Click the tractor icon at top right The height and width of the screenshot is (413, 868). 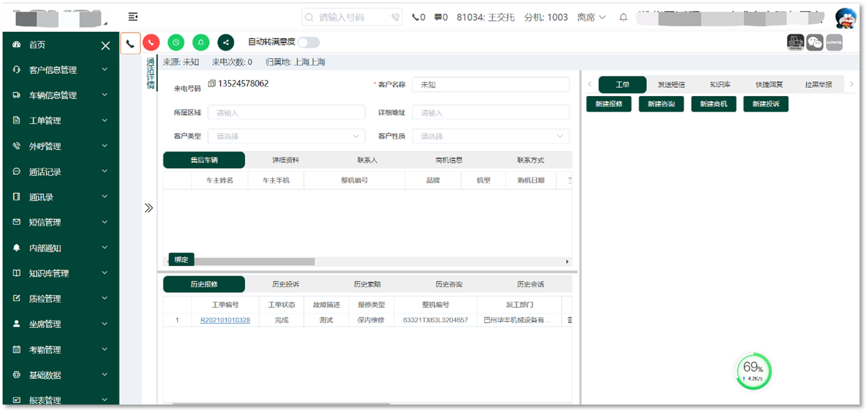[795, 43]
